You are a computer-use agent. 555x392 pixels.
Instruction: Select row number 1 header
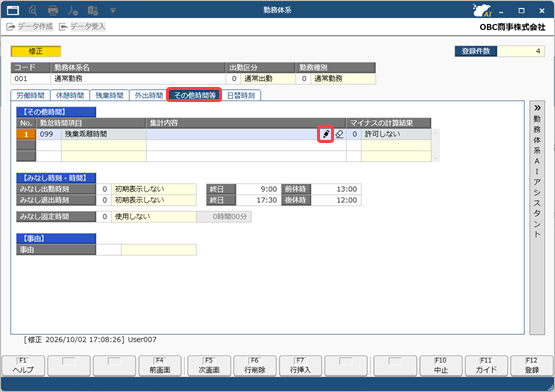coord(26,134)
